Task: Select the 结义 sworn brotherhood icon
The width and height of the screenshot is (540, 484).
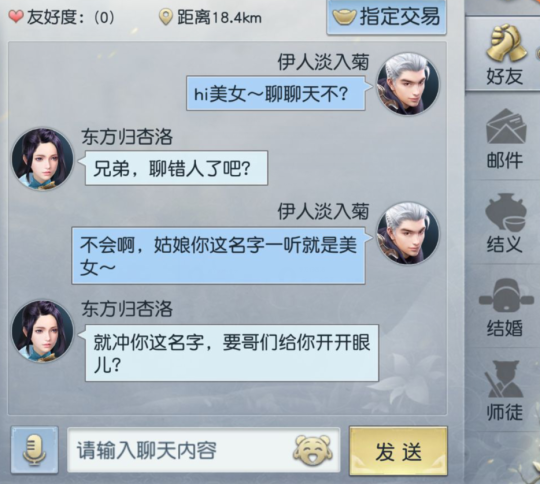Action: pyautogui.click(x=506, y=223)
